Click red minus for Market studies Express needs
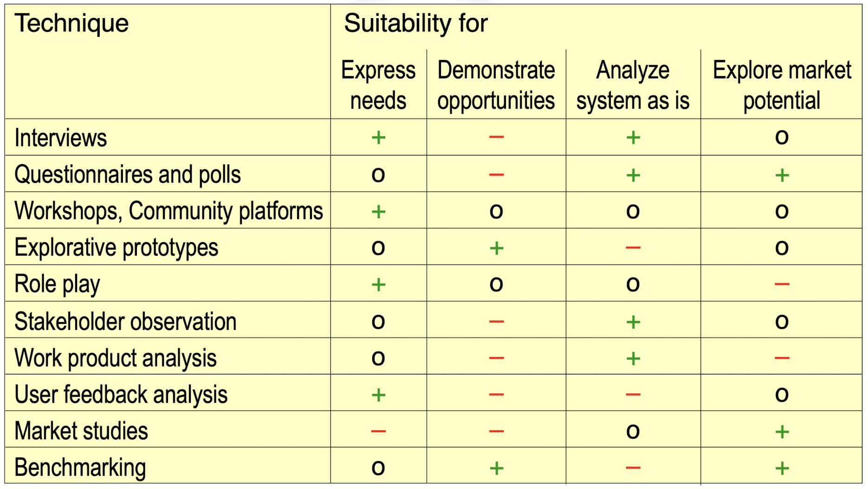Image resolution: width=868 pixels, height=489 pixels. 378,431
